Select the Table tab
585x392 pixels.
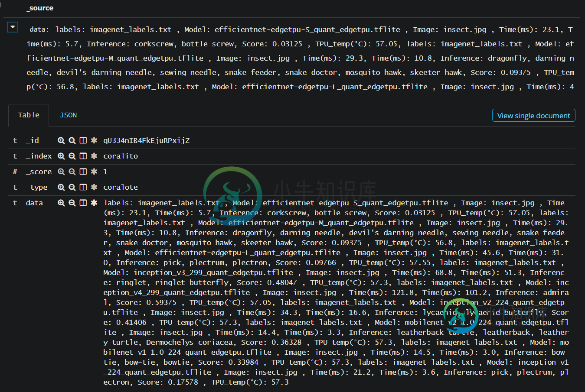(x=29, y=115)
